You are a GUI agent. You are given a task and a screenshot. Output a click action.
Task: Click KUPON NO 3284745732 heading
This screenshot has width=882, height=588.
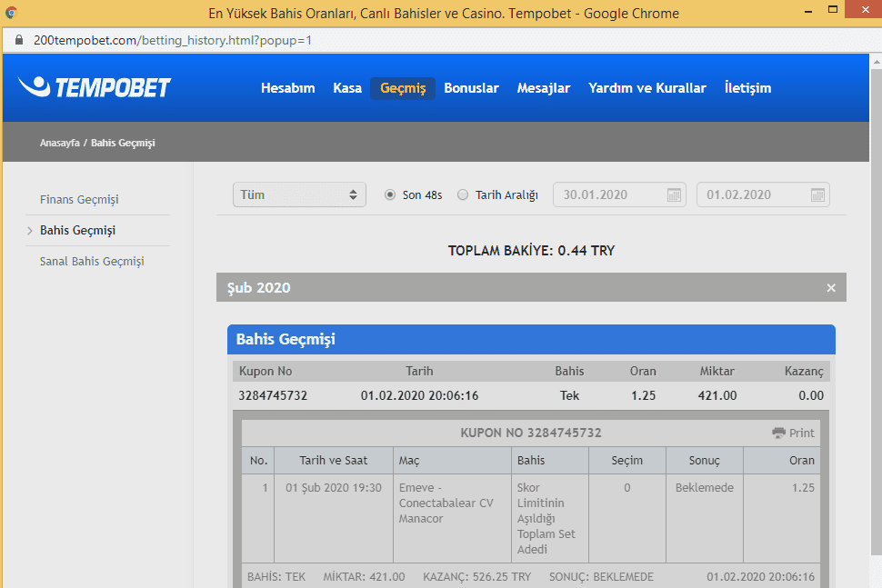pos(531,433)
